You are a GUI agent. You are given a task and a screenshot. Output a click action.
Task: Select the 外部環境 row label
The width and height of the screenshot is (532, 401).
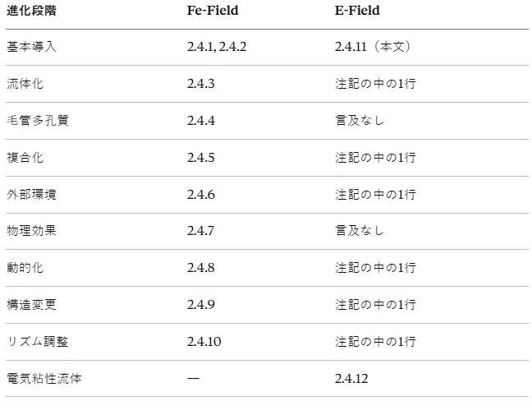pos(31,195)
